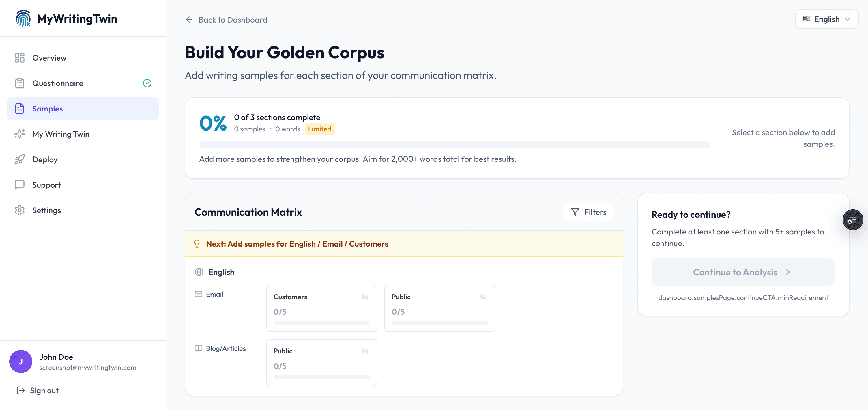
Task: Toggle visibility of Email Customers section
Action: (x=365, y=297)
